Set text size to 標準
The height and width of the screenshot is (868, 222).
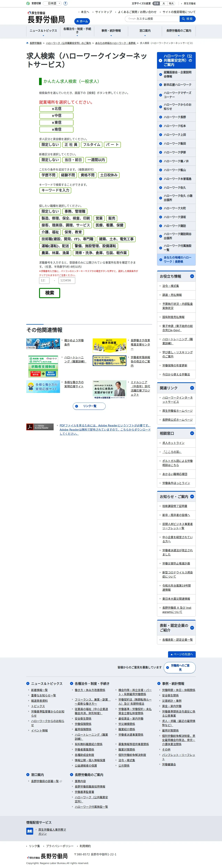[156, 3]
